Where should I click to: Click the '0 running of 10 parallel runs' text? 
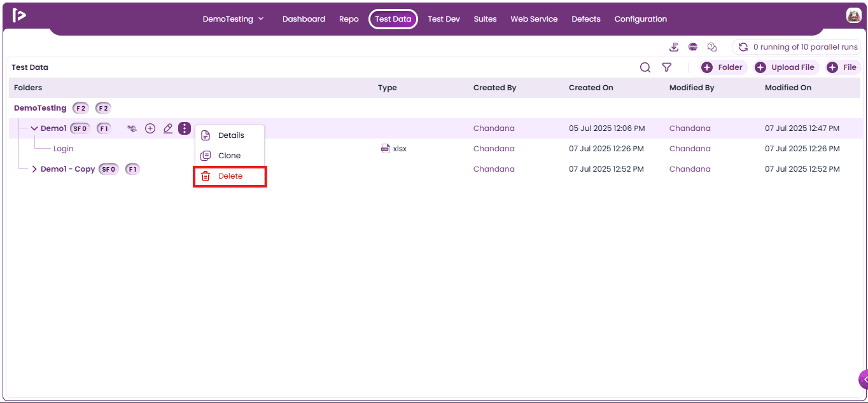[x=806, y=47]
